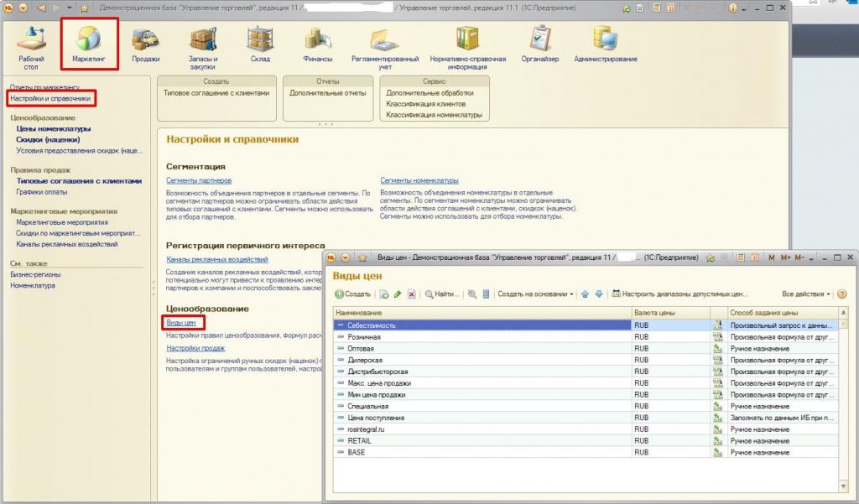Open Классификация клиентов under Сервис
859x504 pixels.
click(425, 104)
